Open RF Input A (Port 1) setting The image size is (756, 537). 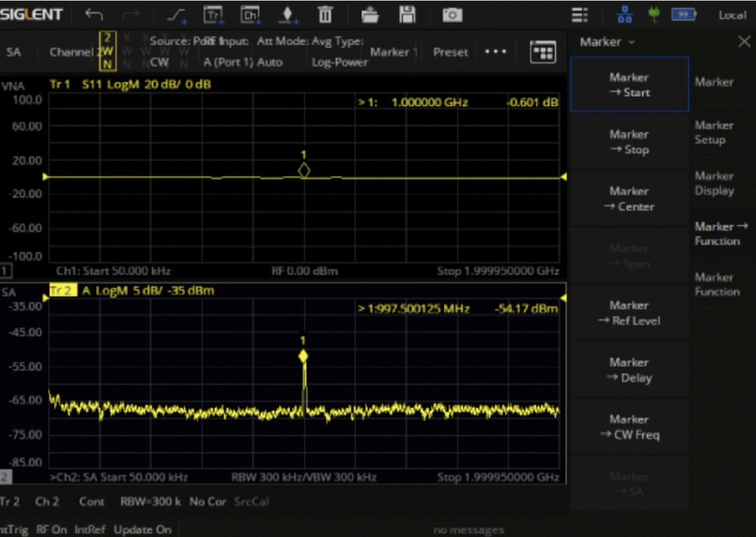(228, 51)
